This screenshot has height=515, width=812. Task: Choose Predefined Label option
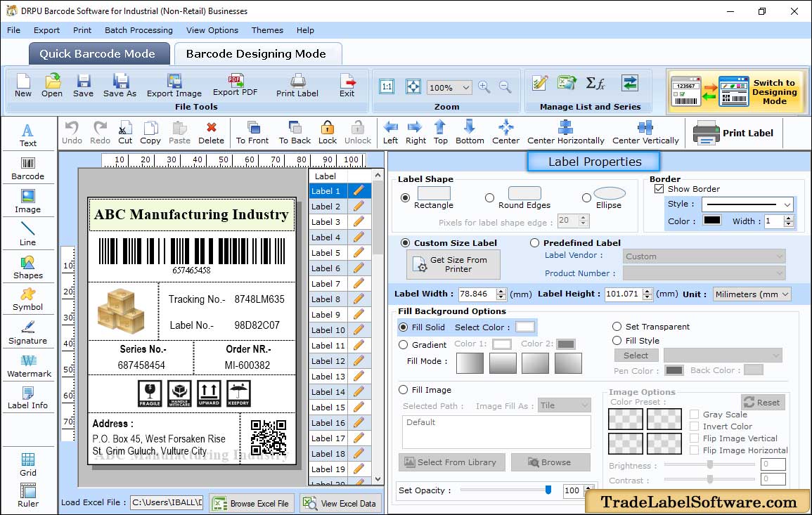coord(534,243)
